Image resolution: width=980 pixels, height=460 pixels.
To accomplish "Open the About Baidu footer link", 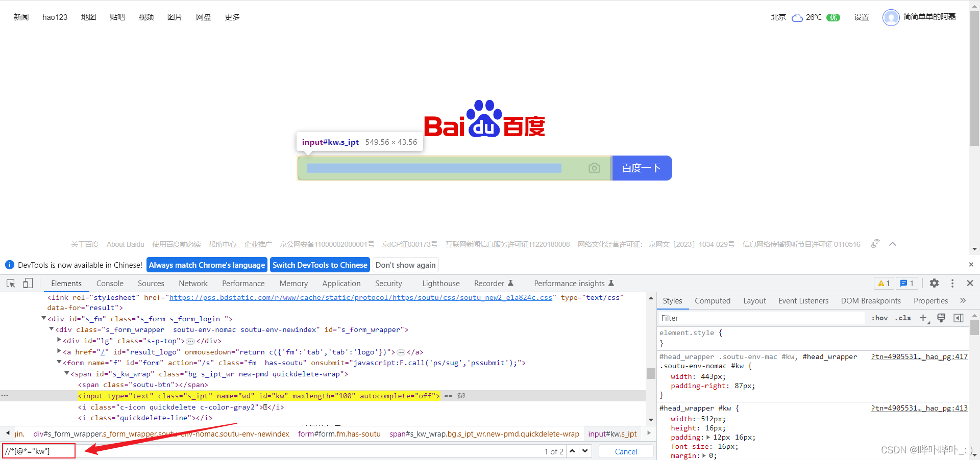I will pos(126,244).
